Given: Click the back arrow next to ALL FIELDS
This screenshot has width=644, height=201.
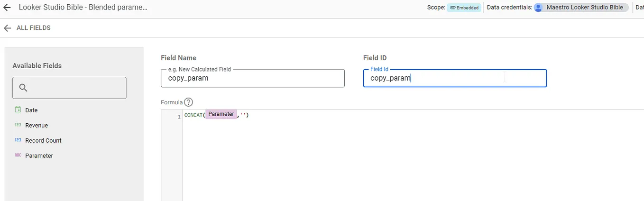Looking at the screenshot, I should point(7,28).
